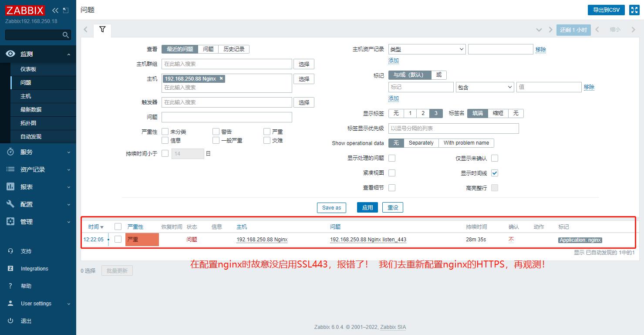Click the 帮助 question mark icon

point(10,286)
